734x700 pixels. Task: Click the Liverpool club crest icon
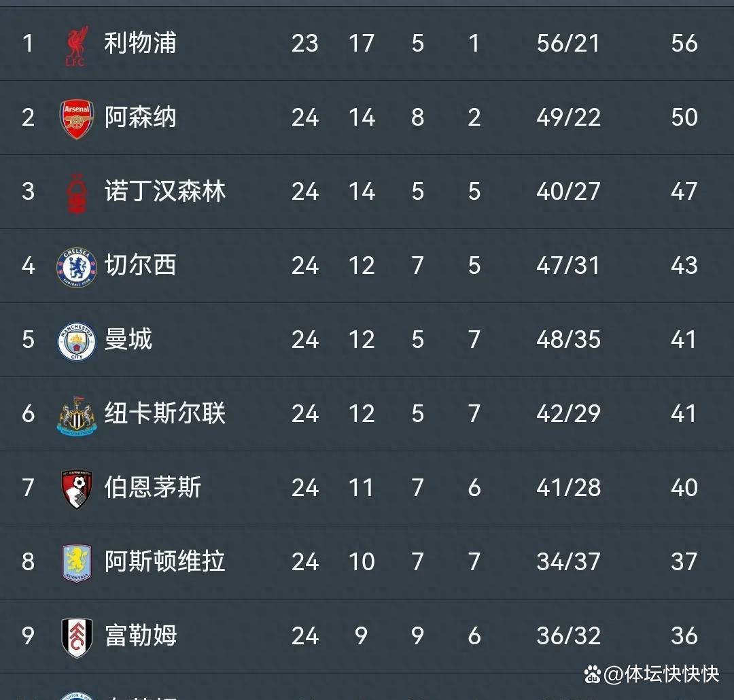coord(75,45)
